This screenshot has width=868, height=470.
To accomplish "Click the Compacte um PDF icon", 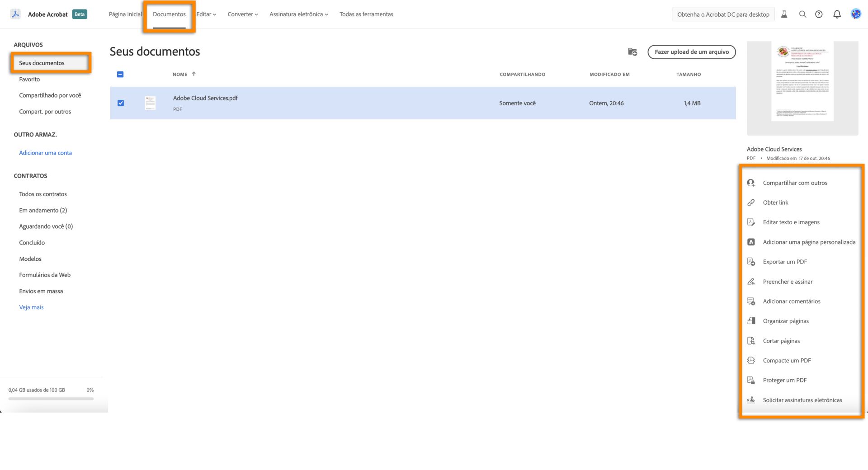I will coord(751,360).
